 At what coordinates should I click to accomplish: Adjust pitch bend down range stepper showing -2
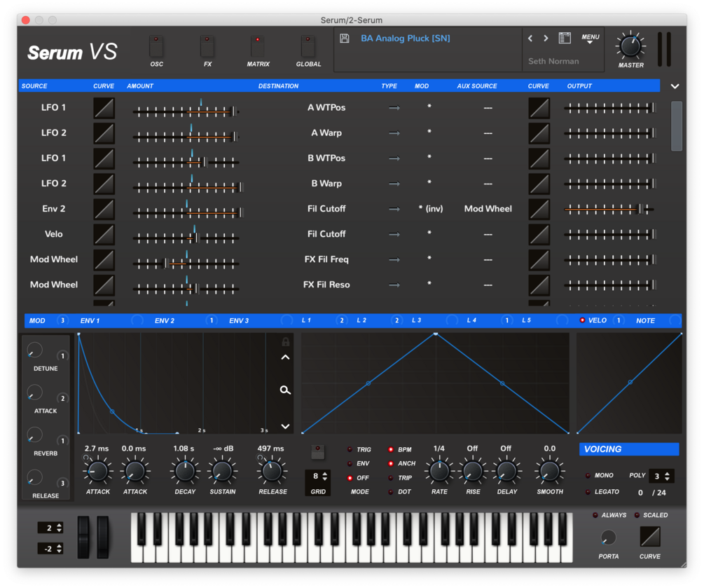click(x=59, y=549)
